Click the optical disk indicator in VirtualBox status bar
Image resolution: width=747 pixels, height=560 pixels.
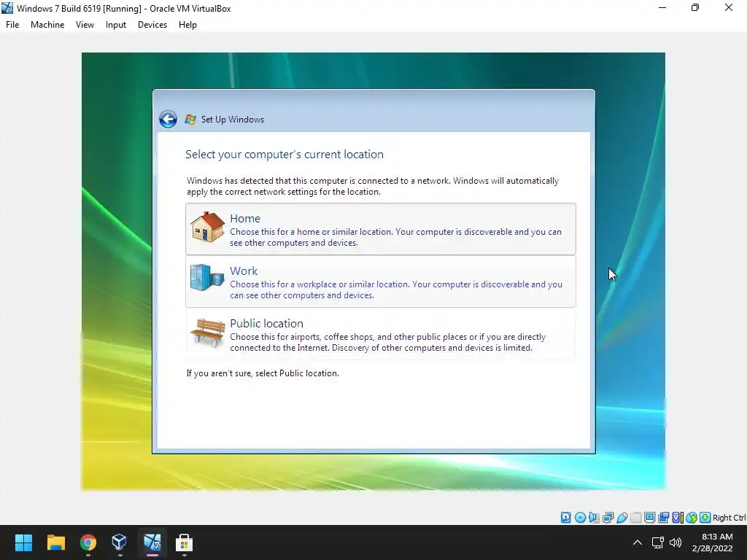[580, 517]
